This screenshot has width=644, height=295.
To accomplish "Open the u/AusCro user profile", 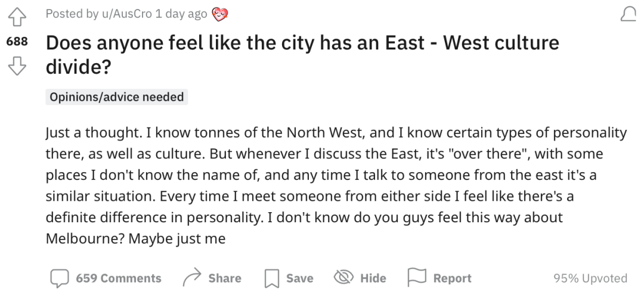I will (127, 14).
